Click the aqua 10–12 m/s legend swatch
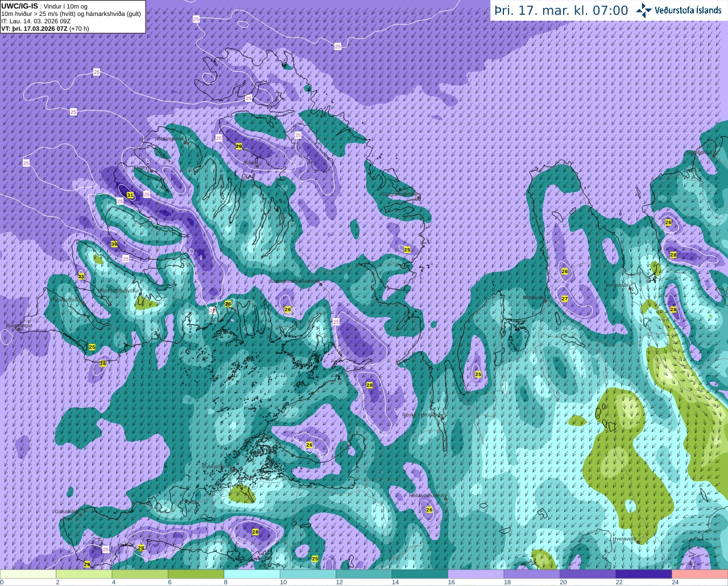This screenshot has width=728, height=586. pyautogui.click(x=308, y=574)
